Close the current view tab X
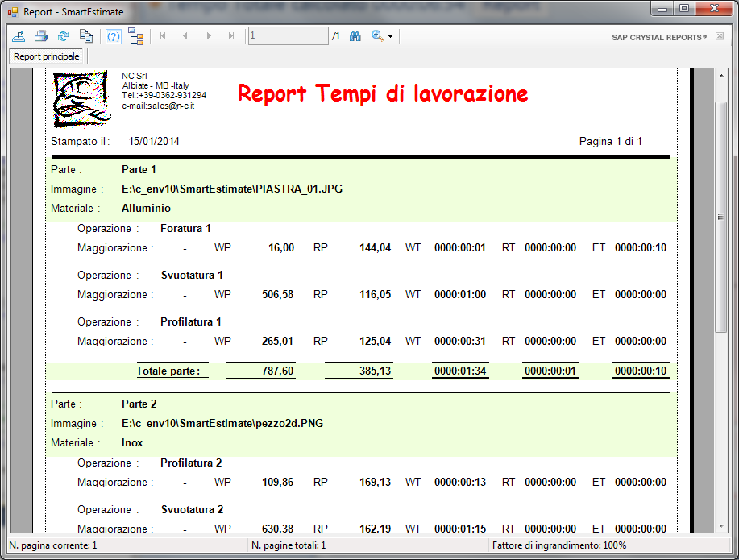Screen dimensions: 739x560 pos(720,36)
